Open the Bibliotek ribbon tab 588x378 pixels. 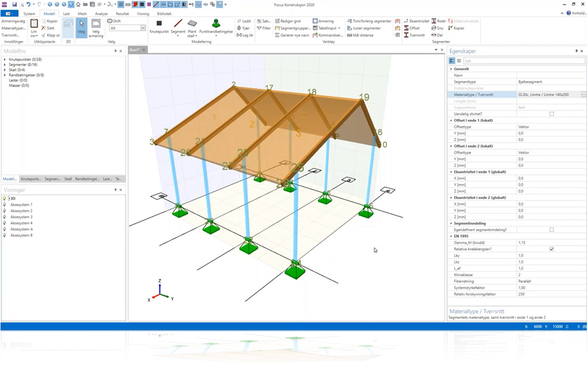[164, 14]
